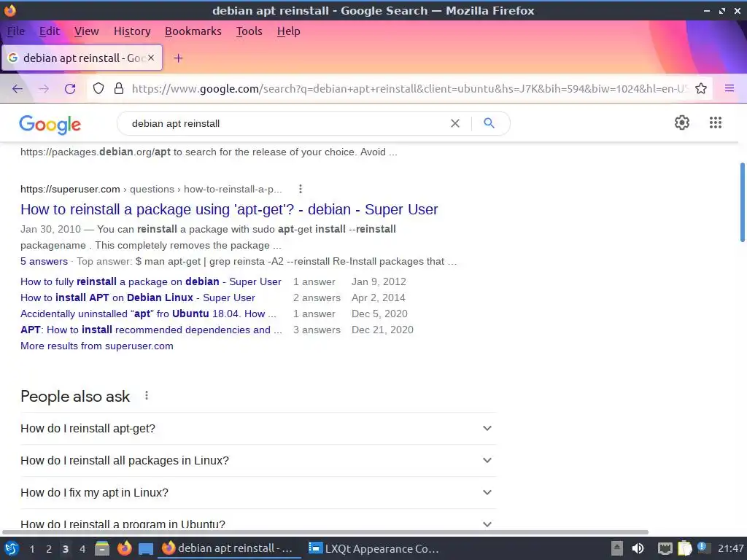This screenshot has height=560, width=747.
Task: Launch Firefox from the taskbar quick launch
Action: click(124, 548)
